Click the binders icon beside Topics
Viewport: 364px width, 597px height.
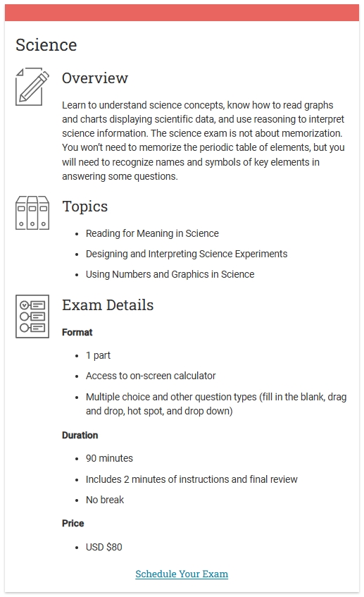click(32, 213)
